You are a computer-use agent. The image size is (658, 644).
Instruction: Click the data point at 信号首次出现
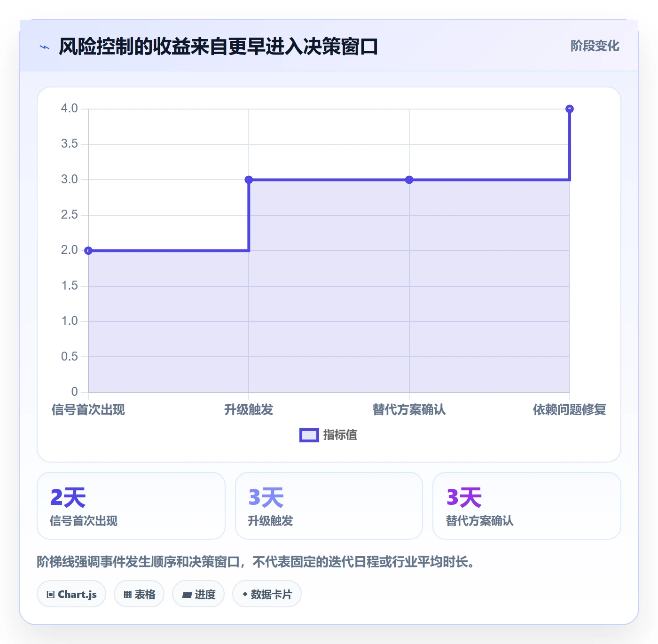(88, 251)
